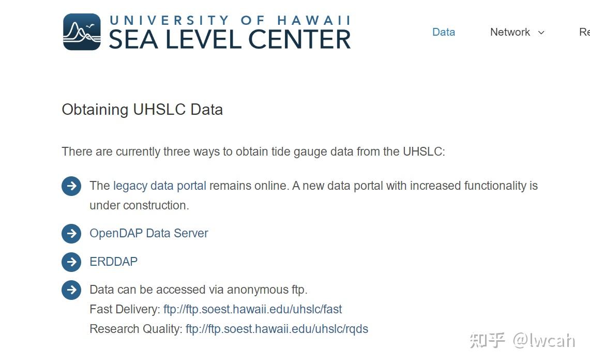Open the OpenDAP Data Server link

(148, 233)
